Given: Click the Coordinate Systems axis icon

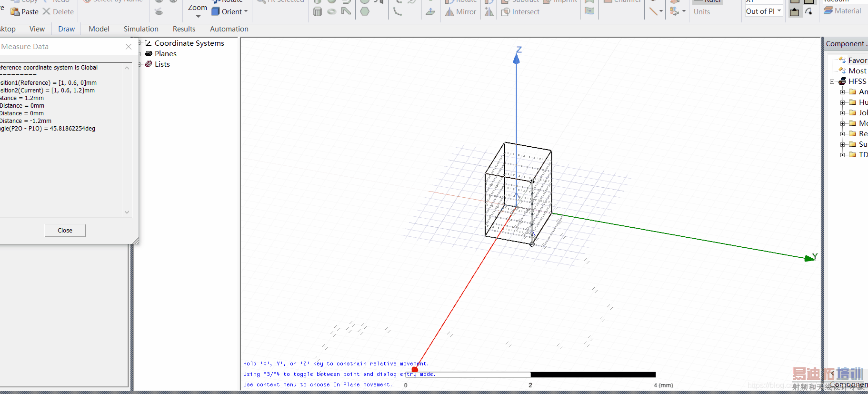Looking at the screenshot, I should (149, 43).
